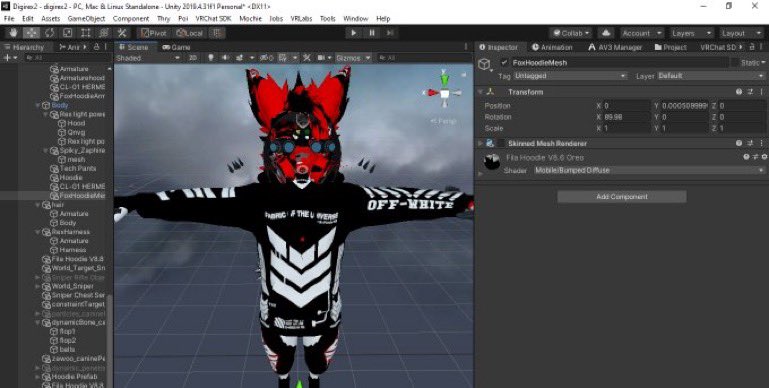Click the Play button
Viewport: 769px width, 388px height.
353,33
